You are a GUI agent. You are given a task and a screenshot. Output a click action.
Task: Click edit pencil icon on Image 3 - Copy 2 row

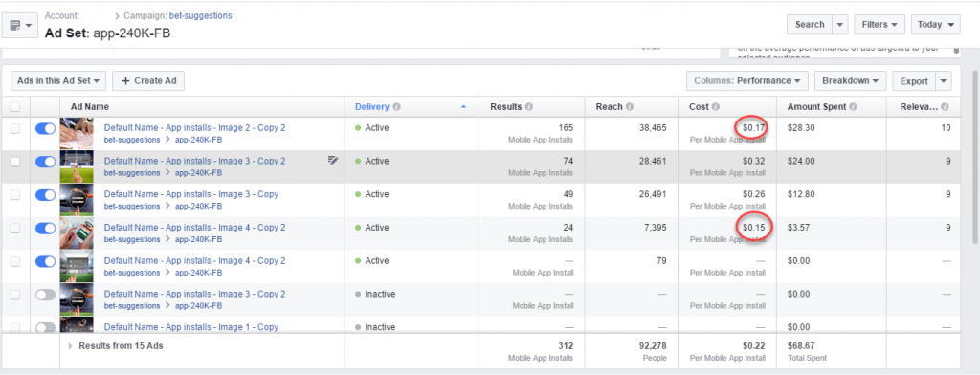pyautogui.click(x=333, y=161)
